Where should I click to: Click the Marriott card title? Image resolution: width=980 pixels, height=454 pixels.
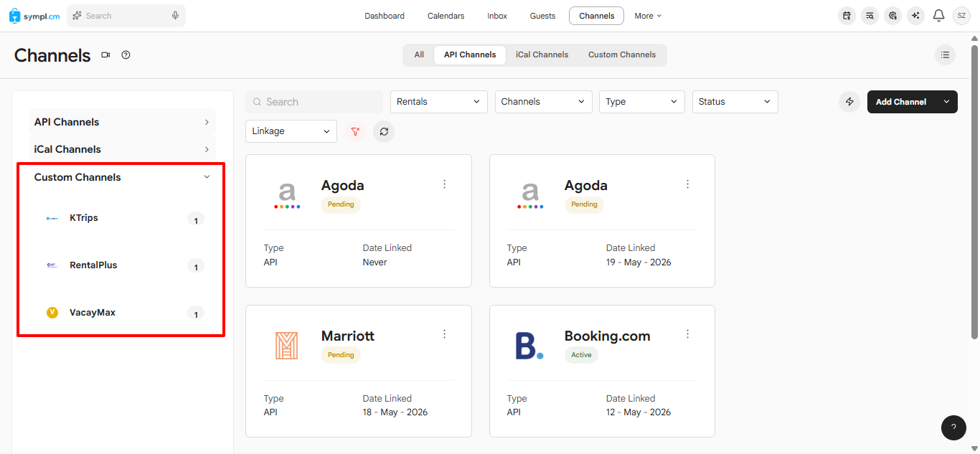(348, 336)
